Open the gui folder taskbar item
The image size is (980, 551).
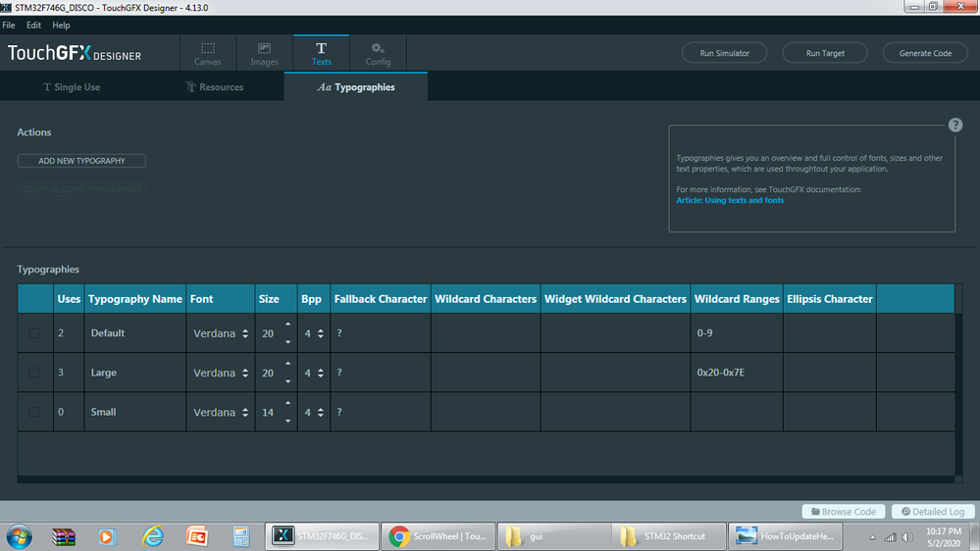pos(553,536)
